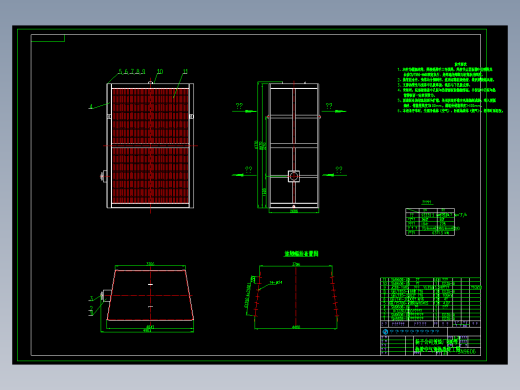Click the upper-left "??" flow label on side view
This screenshot has width=520, height=390.
(239, 106)
